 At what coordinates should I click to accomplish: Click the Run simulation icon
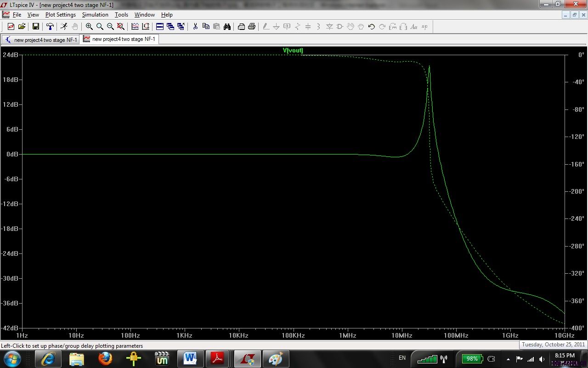[x=64, y=27]
